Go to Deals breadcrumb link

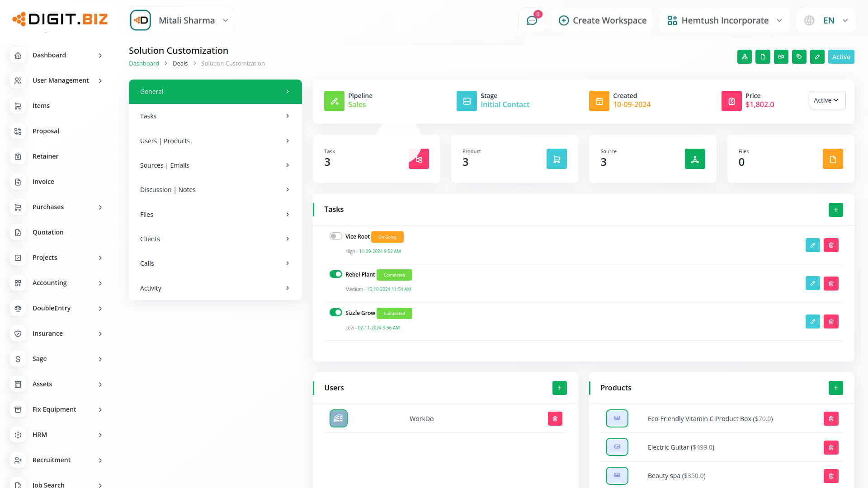point(180,64)
